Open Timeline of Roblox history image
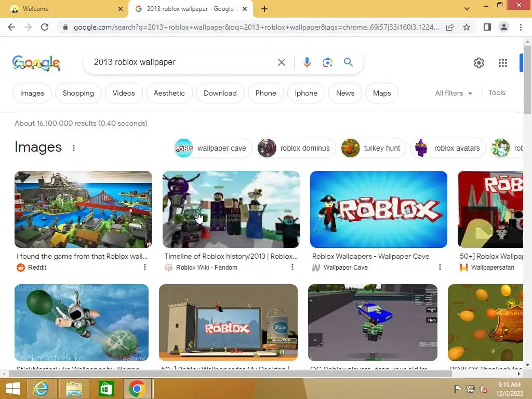Image resolution: width=532 pixels, height=399 pixels. (x=231, y=209)
